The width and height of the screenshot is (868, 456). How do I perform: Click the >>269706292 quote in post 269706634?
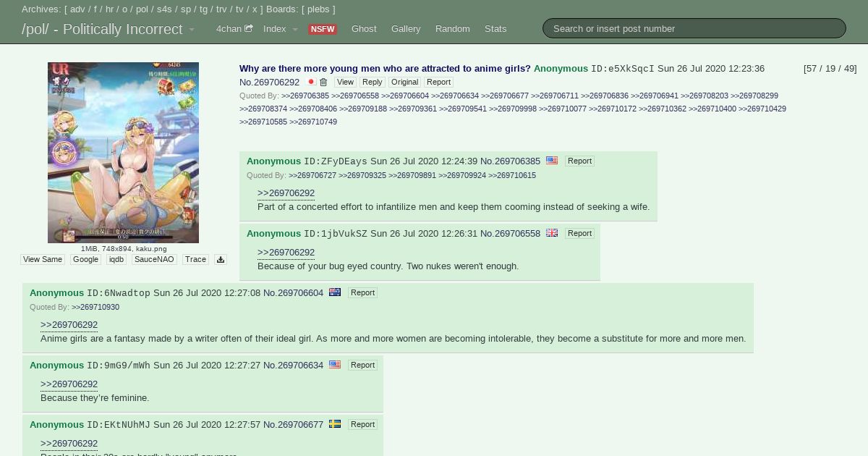(69, 384)
